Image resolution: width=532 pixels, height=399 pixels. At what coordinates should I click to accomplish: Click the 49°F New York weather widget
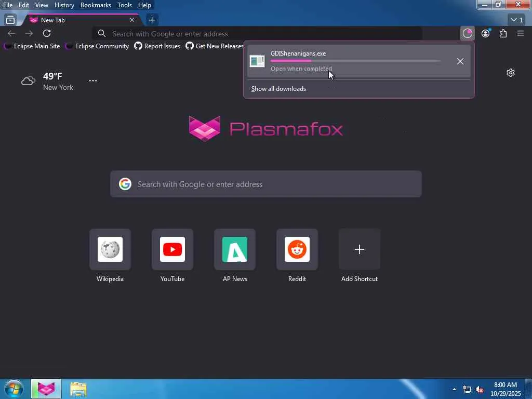[47, 82]
